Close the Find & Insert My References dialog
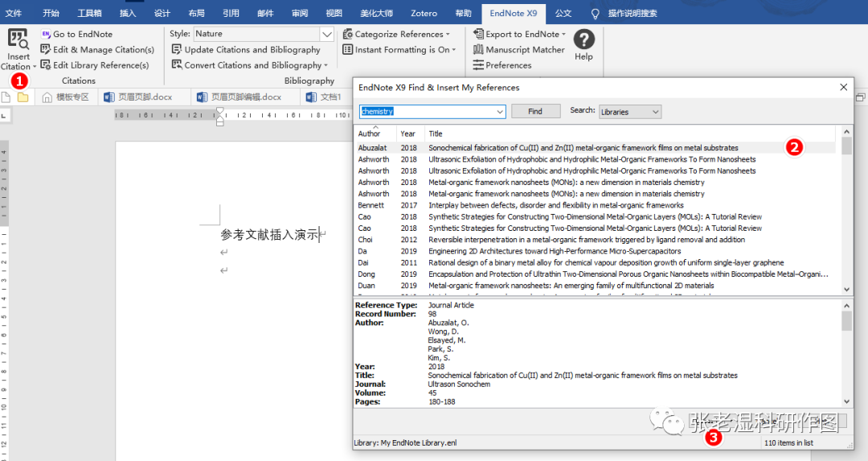 [843, 87]
